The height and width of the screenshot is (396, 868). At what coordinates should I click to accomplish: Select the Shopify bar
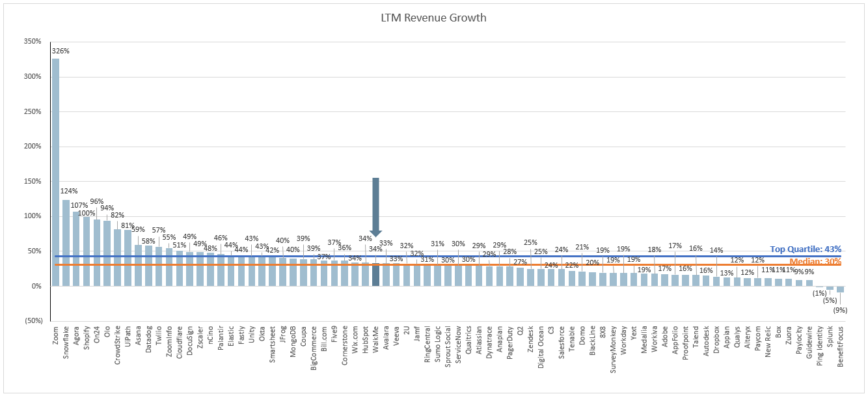pos(87,251)
